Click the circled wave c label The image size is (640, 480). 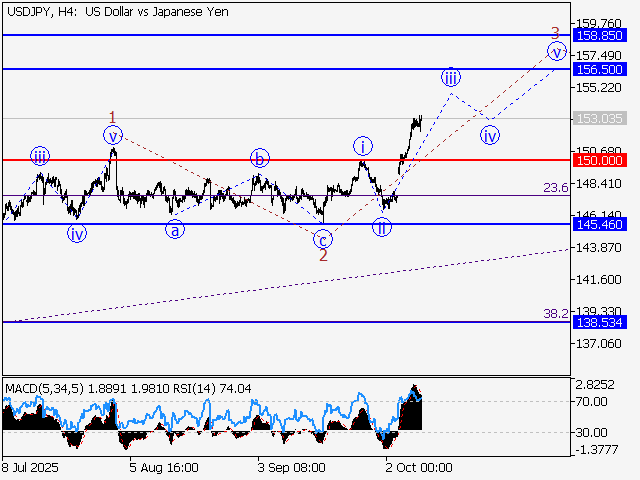(322, 239)
